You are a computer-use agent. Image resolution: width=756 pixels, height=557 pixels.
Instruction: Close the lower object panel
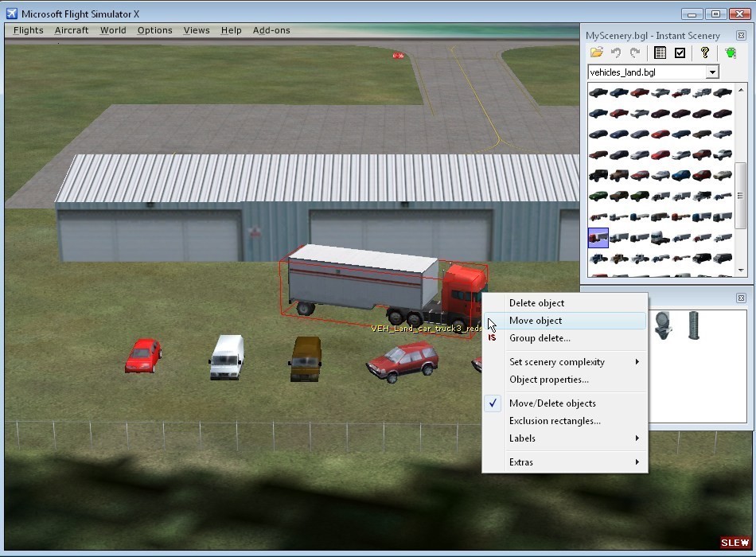[741, 298]
